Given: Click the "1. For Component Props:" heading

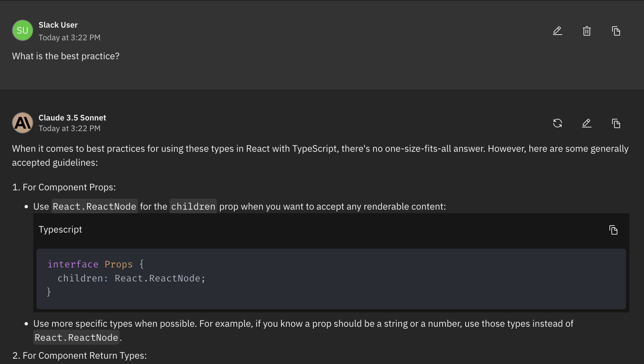Looking at the screenshot, I should pos(64,187).
